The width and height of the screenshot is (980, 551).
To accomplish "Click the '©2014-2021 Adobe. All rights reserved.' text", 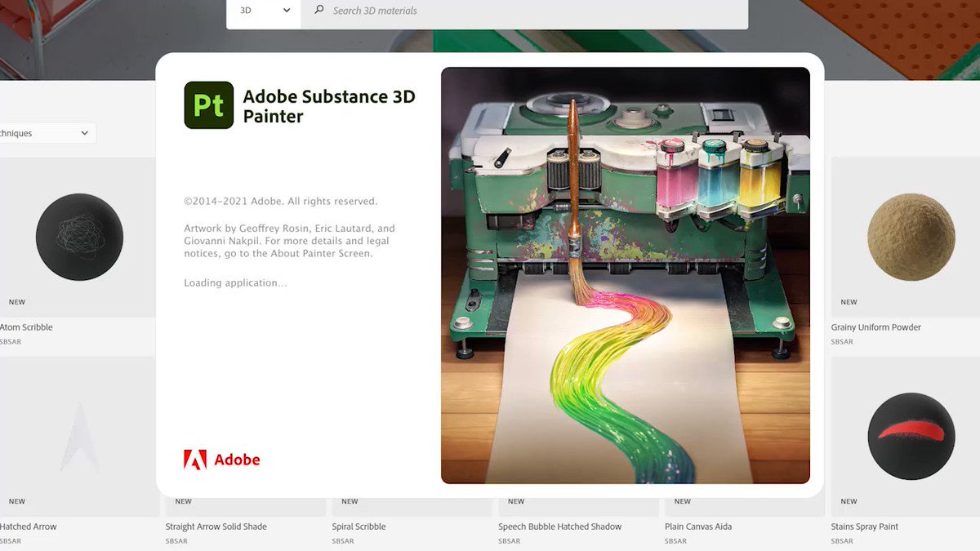I will pos(281,201).
